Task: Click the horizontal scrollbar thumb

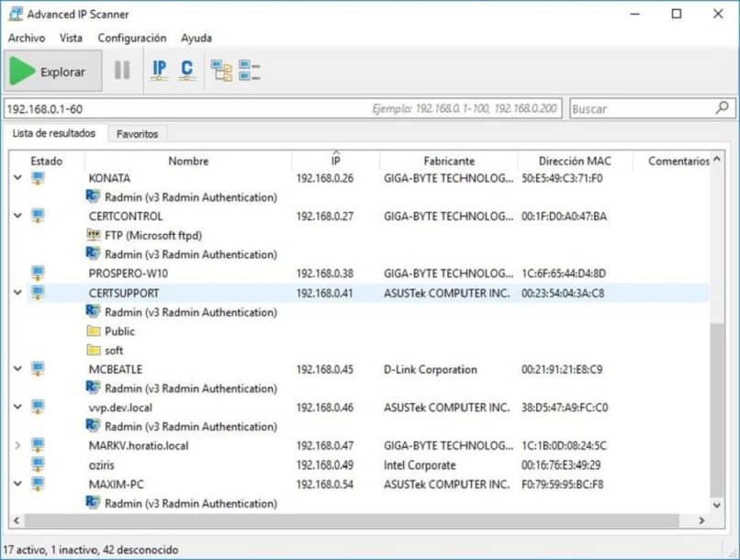Action: [x=352, y=520]
